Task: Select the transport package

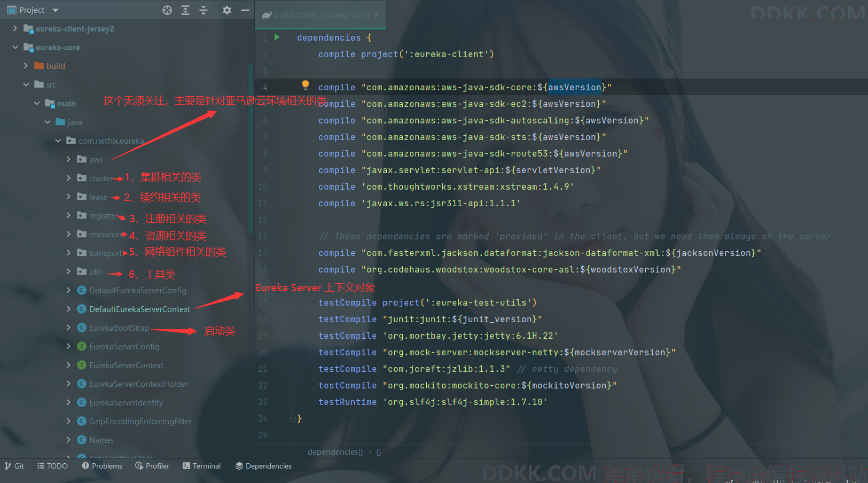Action: pyautogui.click(x=105, y=253)
